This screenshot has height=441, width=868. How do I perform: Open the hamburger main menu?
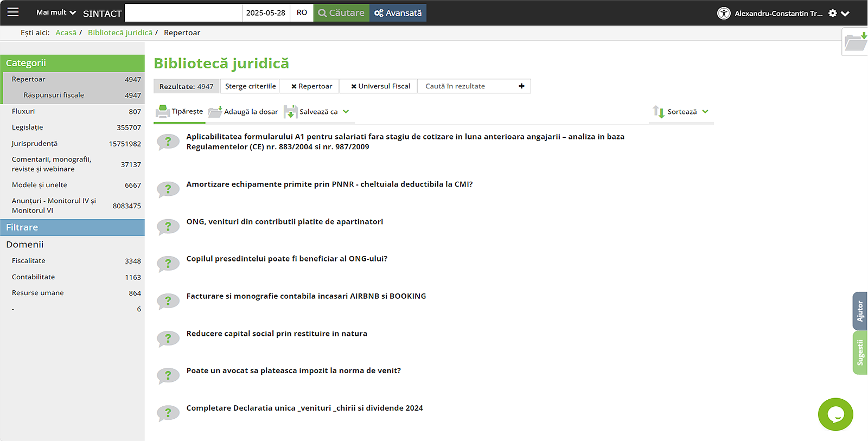click(x=13, y=12)
